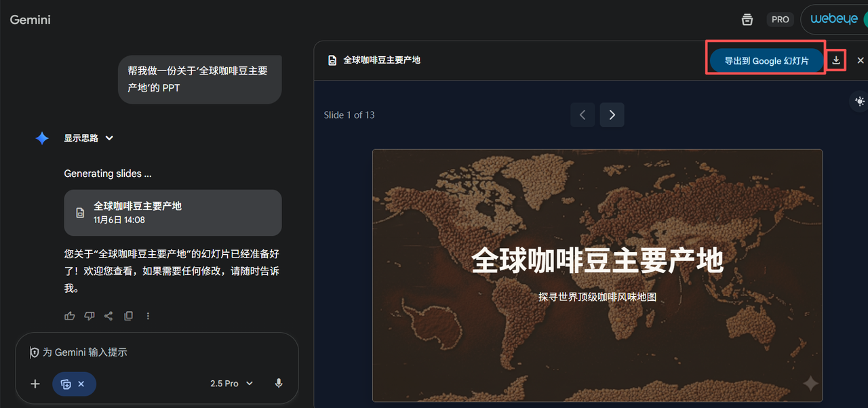Download the slides with the download icon

pyautogui.click(x=836, y=60)
